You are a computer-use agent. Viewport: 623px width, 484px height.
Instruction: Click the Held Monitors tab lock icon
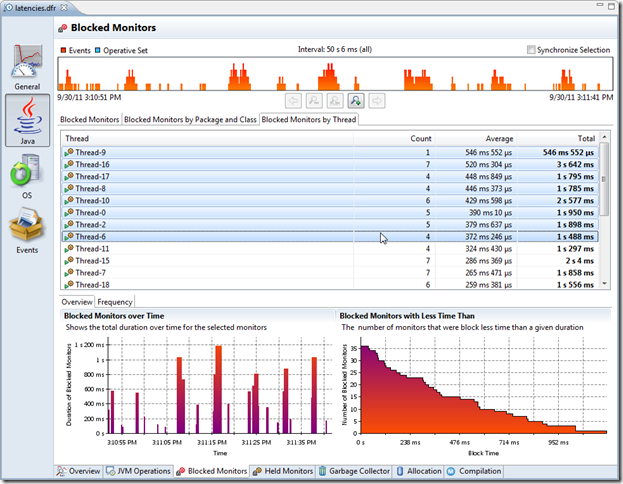[257, 471]
